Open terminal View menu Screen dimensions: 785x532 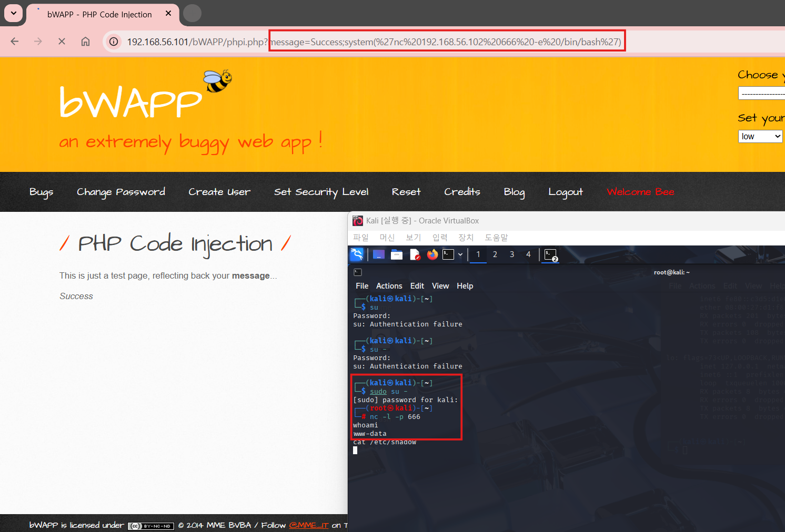(x=440, y=286)
